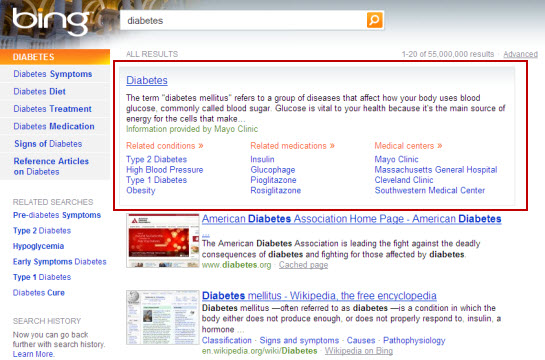Image resolution: width=545 pixels, height=360 pixels.
Task: Open Signs and symptoms sublink
Action: point(299,340)
